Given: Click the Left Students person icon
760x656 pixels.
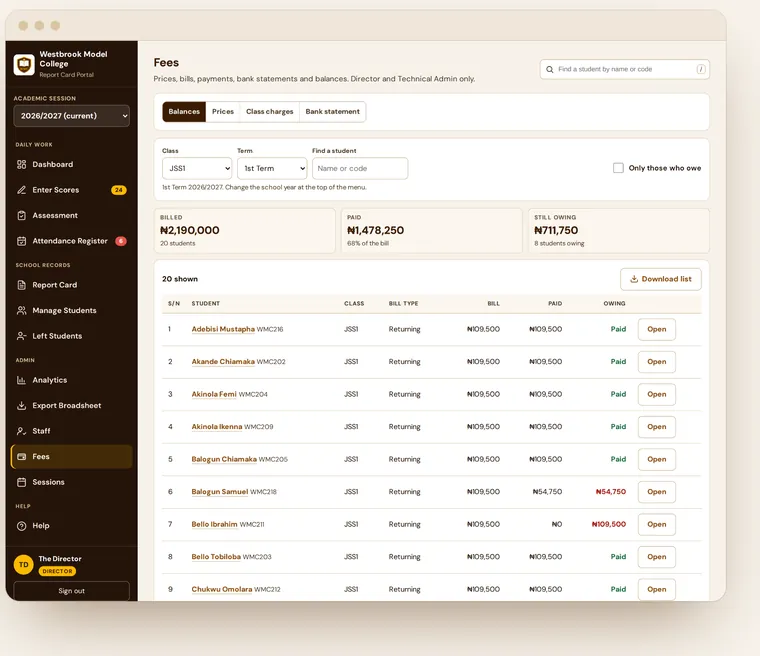Looking at the screenshot, I should coord(21,336).
